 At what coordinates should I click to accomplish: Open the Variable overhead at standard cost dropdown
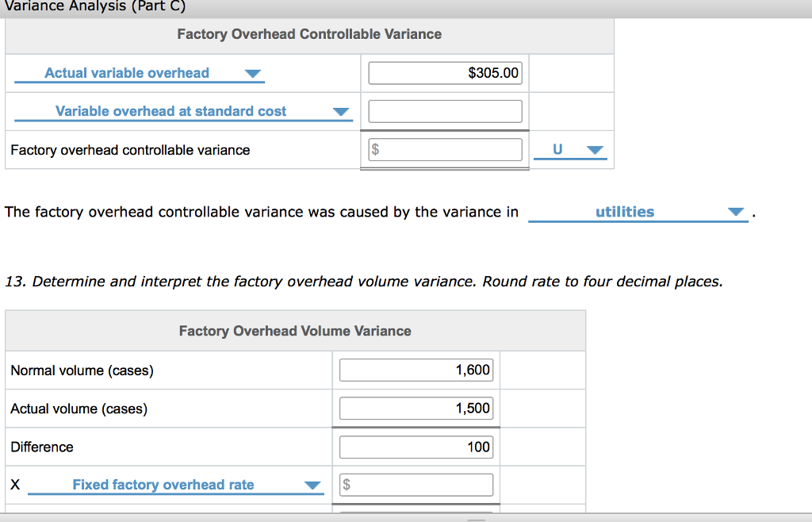tap(342, 111)
